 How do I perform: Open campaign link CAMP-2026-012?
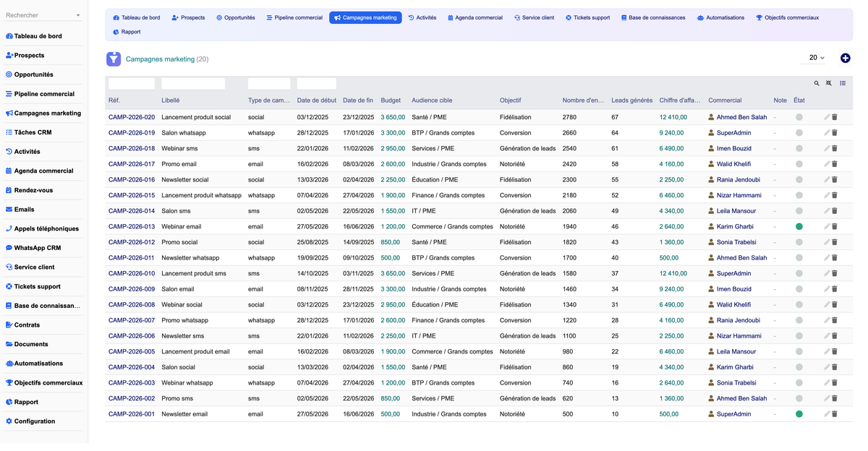pos(132,242)
